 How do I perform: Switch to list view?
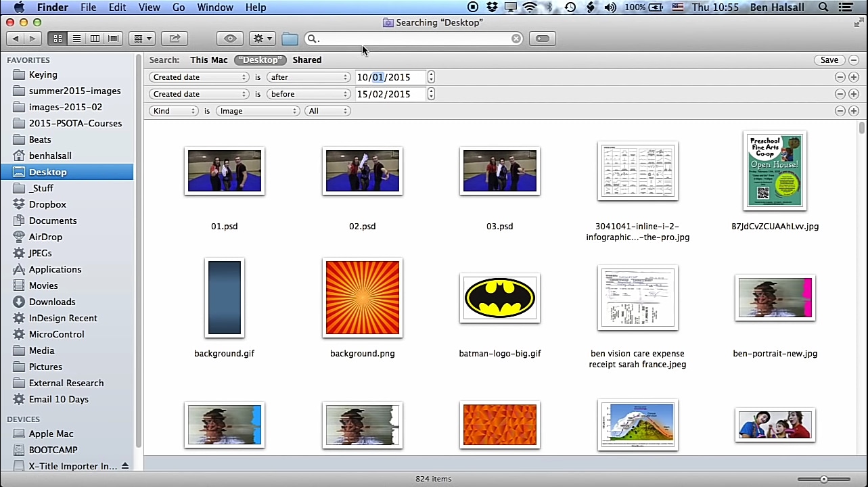76,39
